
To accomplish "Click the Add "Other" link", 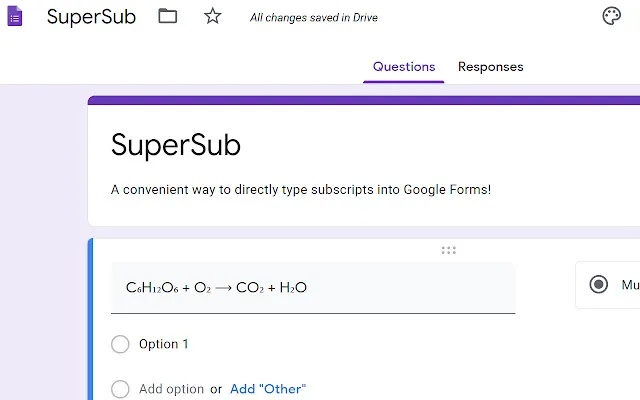I will pyautogui.click(x=268, y=389).
